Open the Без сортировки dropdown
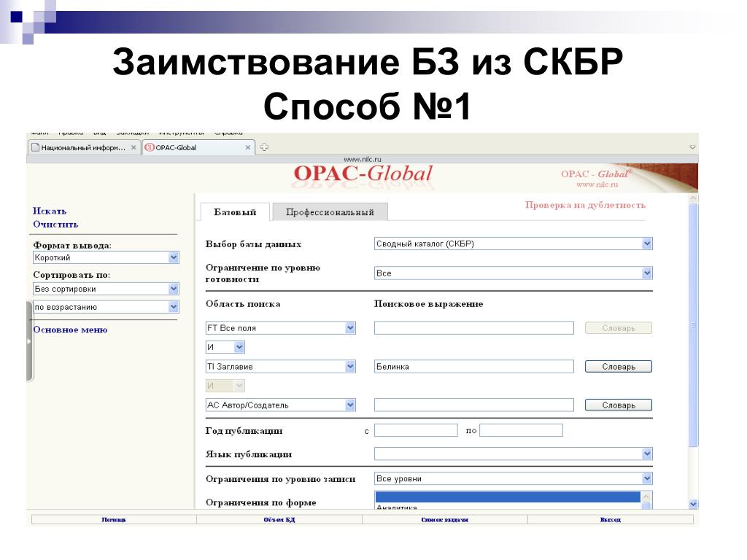 [x=106, y=289]
